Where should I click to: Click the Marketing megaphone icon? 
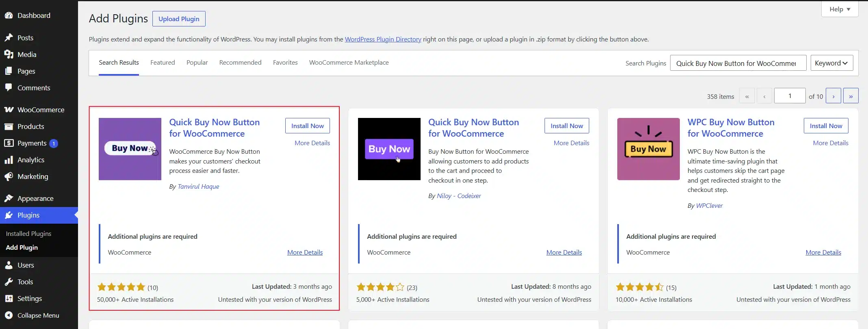point(9,176)
